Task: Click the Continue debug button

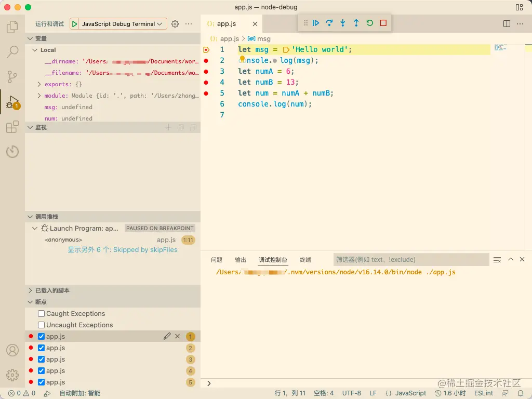Action: click(316, 23)
